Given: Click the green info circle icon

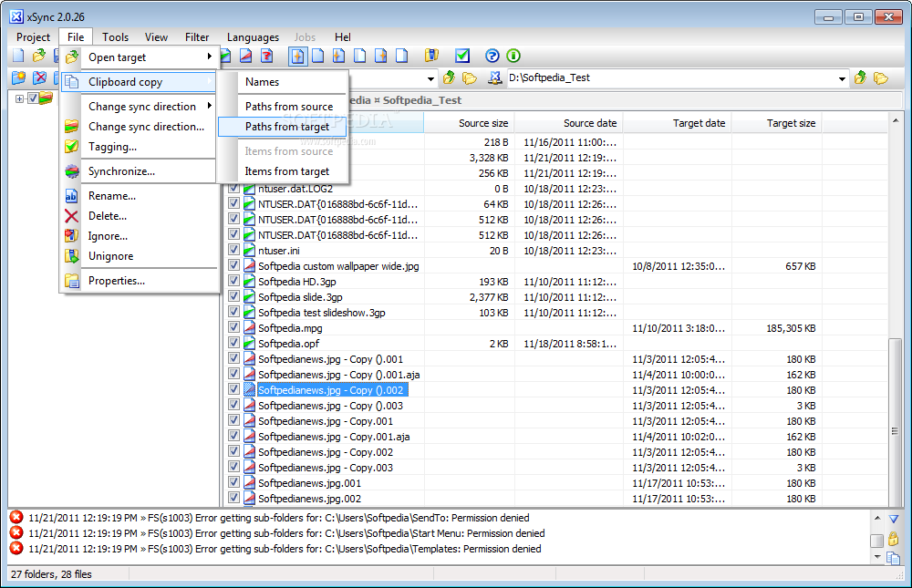Looking at the screenshot, I should [x=513, y=56].
